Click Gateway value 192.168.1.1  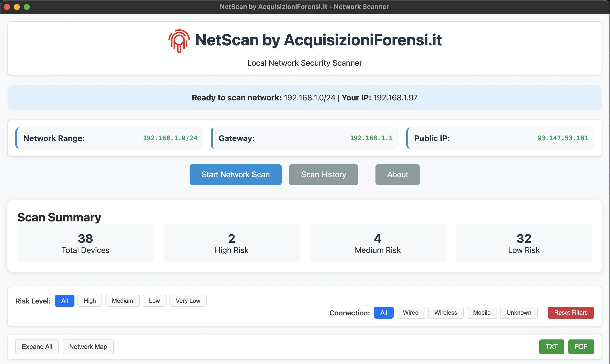pyautogui.click(x=371, y=138)
